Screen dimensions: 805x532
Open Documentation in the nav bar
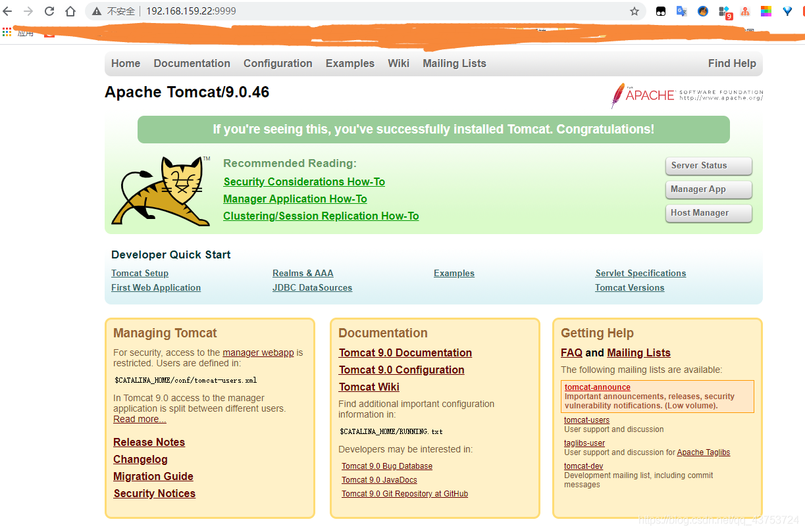[192, 63]
